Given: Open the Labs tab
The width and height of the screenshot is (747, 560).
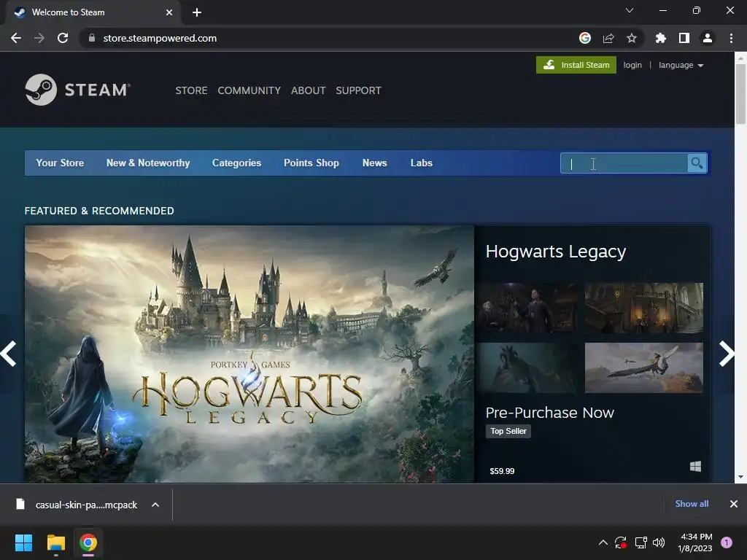Looking at the screenshot, I should tap(421, 163).
